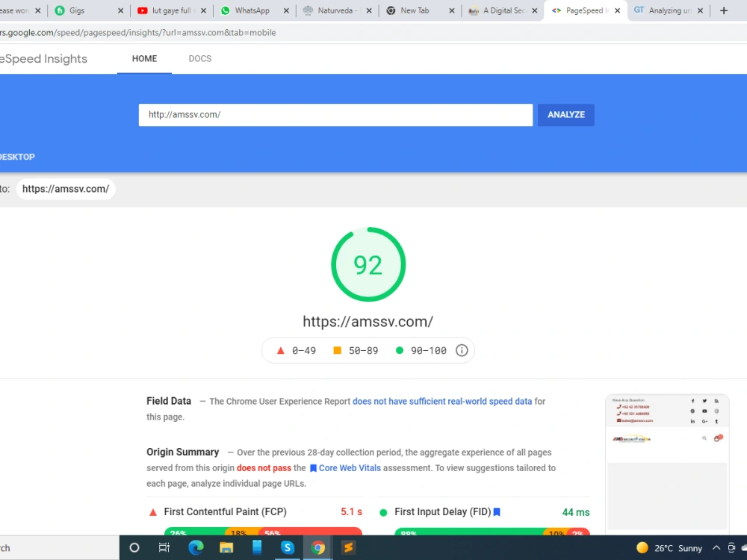Open File Explorer from taskbar
Screen dimensions: 747x560
coord(226,547)
